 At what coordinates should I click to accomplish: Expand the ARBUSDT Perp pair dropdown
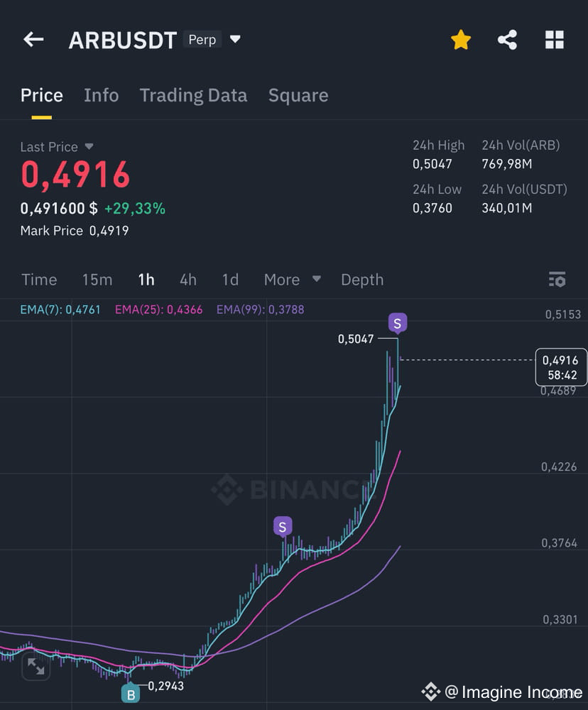pos(235,39)
